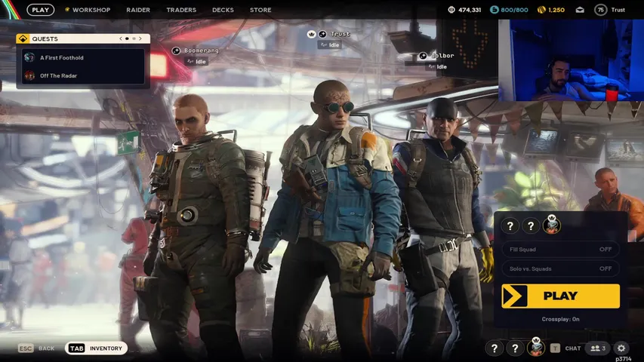Click the squad leader avatar in play panel

(x=552, y=225)
